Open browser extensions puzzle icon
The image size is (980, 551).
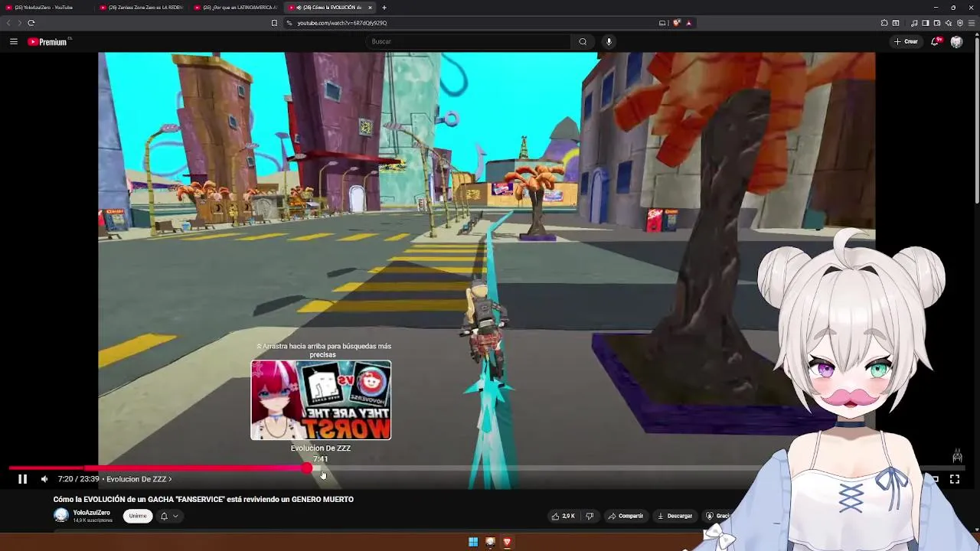pyautogui.click(x=884, y=23)
